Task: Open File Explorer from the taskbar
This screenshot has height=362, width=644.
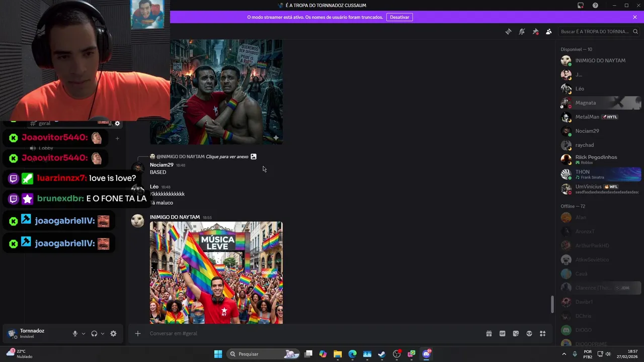Action: coord(338,354)
